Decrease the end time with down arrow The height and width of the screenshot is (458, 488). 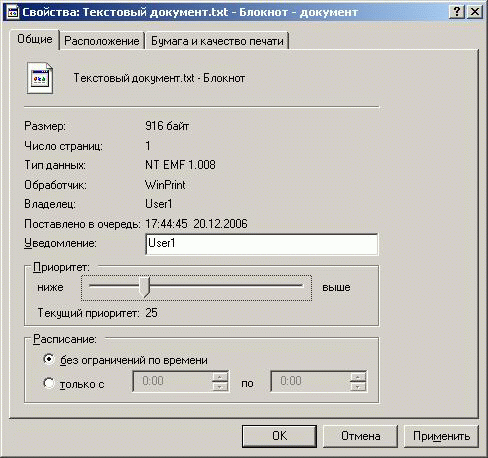pos(358,386)
